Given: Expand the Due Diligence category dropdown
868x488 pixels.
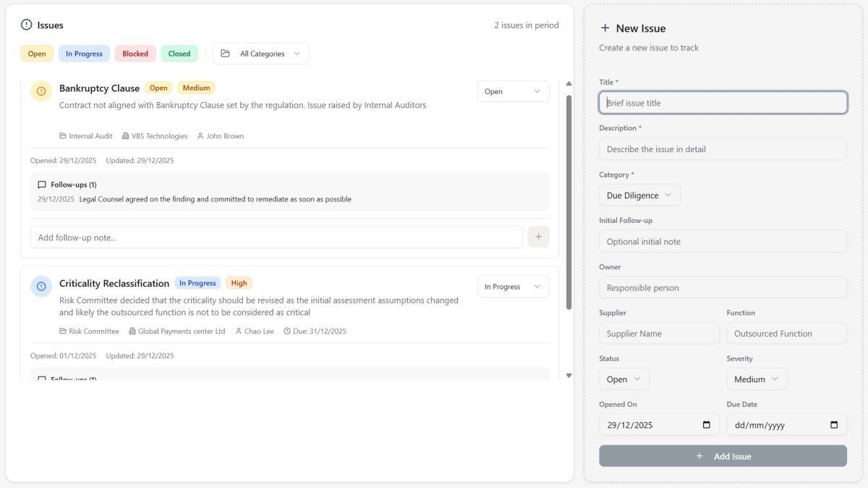Looking at the screenshot, I should [x=639, y=195].
